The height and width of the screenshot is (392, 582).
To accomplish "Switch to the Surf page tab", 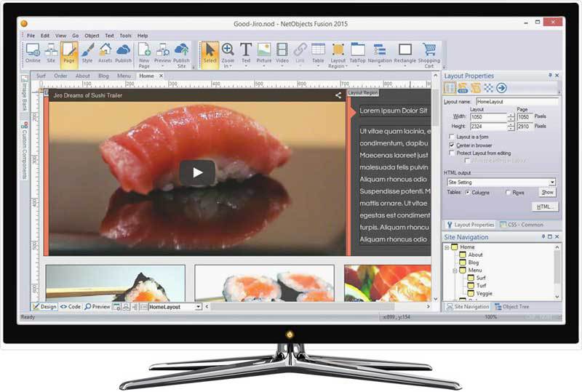I will pyautogui.click(x=41, y=76).
